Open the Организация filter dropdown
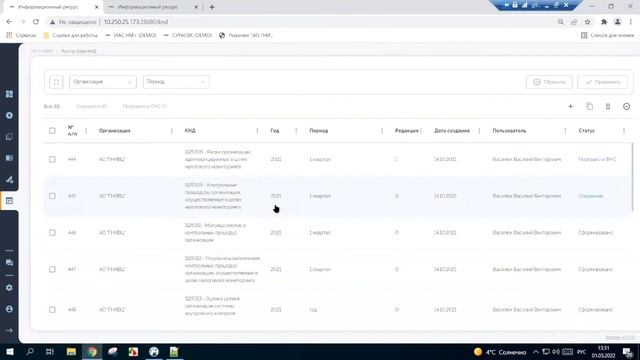This screenshot has height=360, width=640. pyautogui.click(x=102, y=82)
